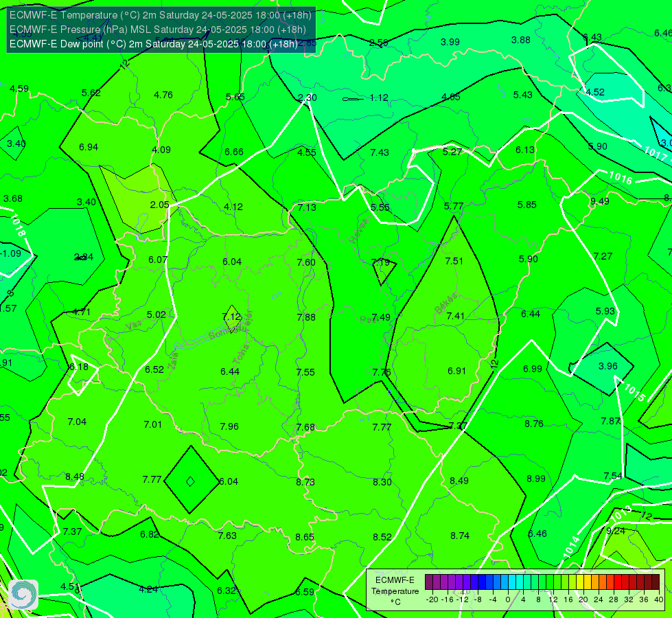Viewport: 672px width, 618px height.
Task: Click the 1.12 dew point value
Action: coord(379,98)
